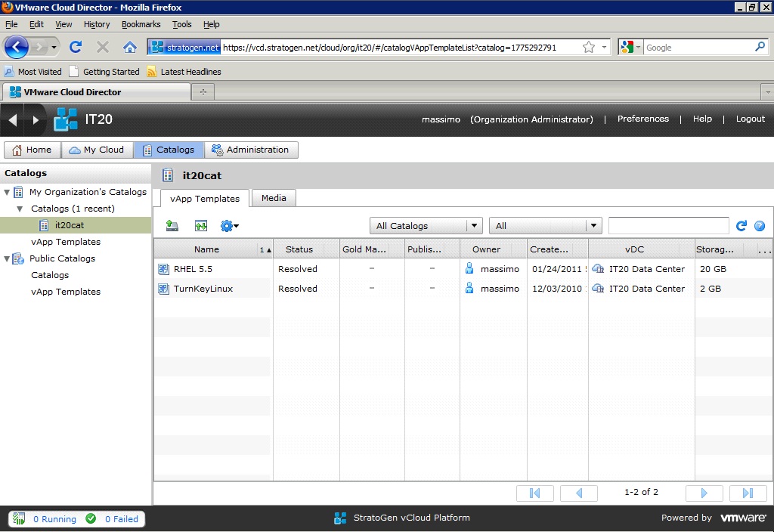This screenshot has width=774, height=532.
Task: Select the vApp Templates tab
Action: (205, 199)
